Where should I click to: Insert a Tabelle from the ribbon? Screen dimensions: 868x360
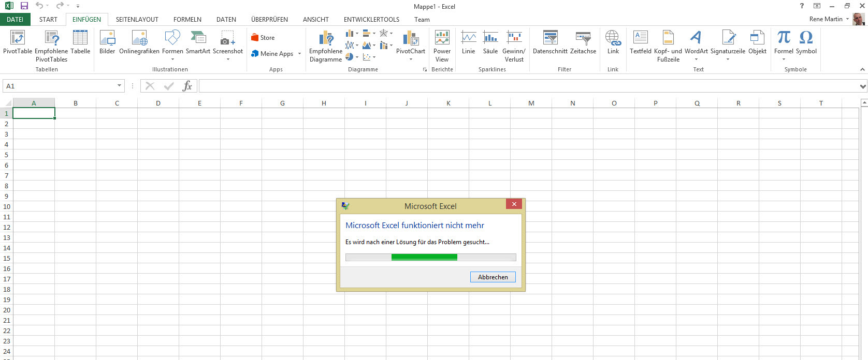click(x=80, y=42)
